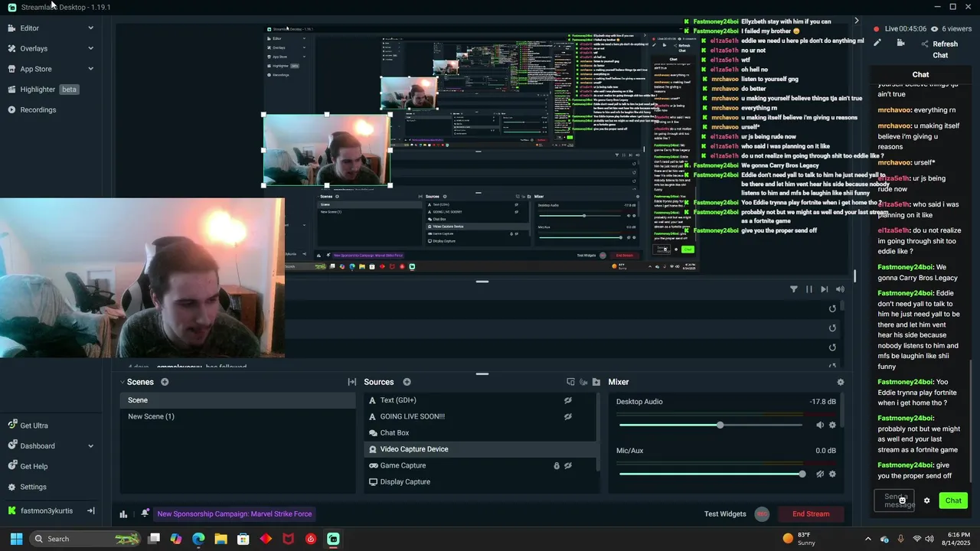Image resolution: width=980 pixels, height=551 pixels.
Task: Expand the App Store sidebar menu
Action: tap(90, 69)
